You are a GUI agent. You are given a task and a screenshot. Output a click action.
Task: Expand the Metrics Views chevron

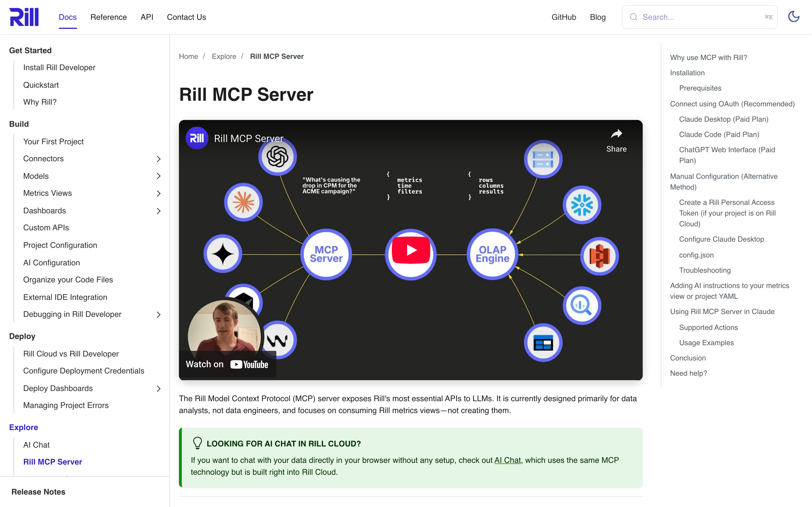pos(159,194)
